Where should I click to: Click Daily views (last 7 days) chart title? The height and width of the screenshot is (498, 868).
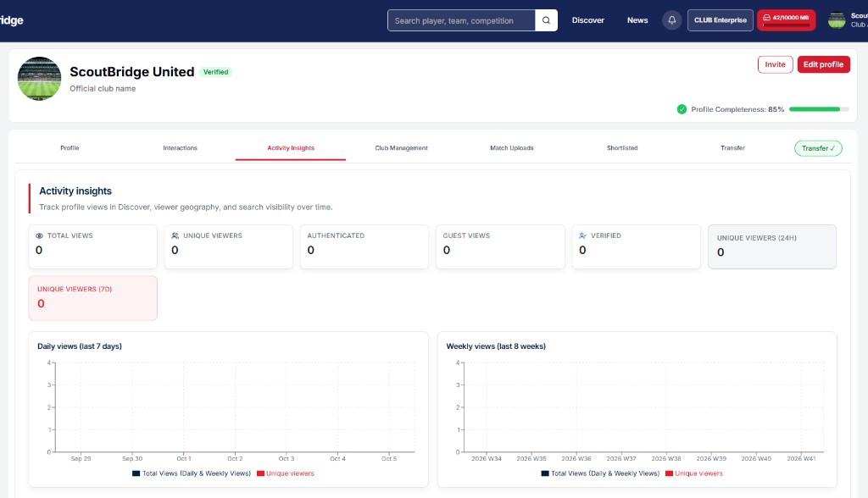80,346
